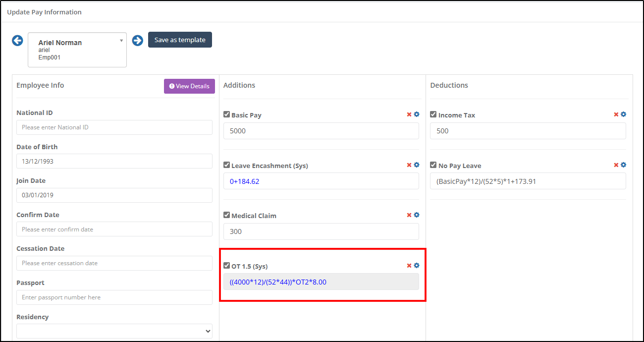The height and width of the screenshot is (342, 644).
Task: Remove Income Tax with red X
Action: (616, 114)
